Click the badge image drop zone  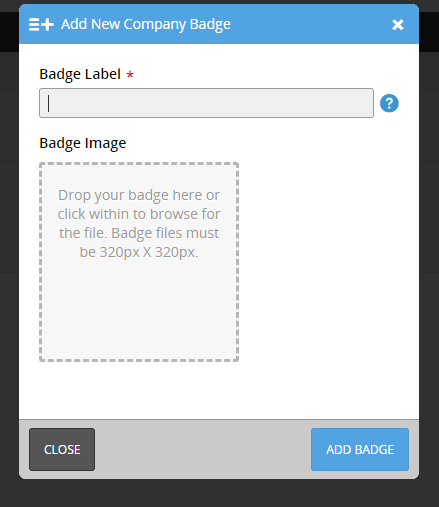click(139, 262)
